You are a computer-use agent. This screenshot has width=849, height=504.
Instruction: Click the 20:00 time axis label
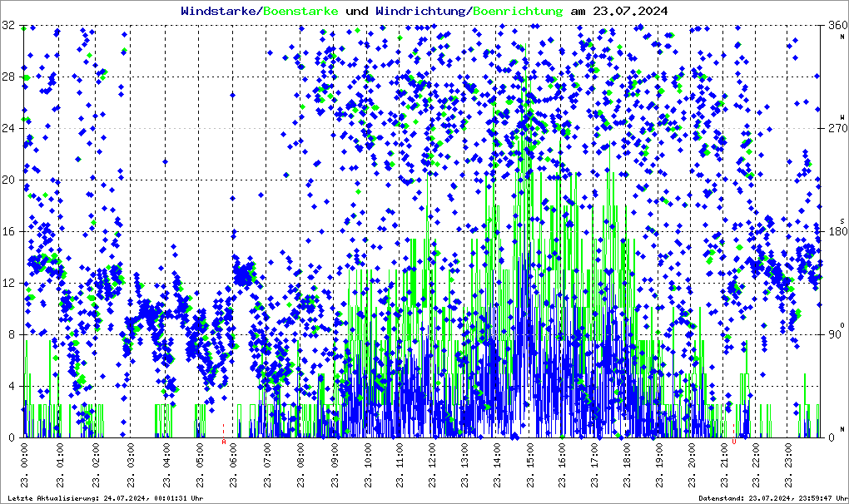692,465
